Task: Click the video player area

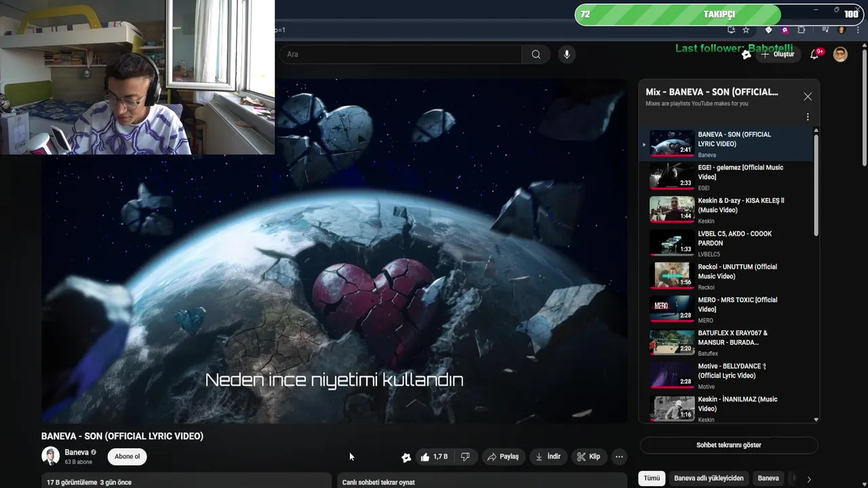Action: [x=334, y=251]
